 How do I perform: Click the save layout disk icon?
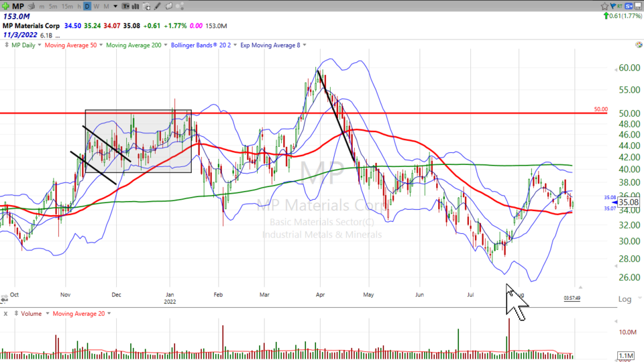(638, 6)
